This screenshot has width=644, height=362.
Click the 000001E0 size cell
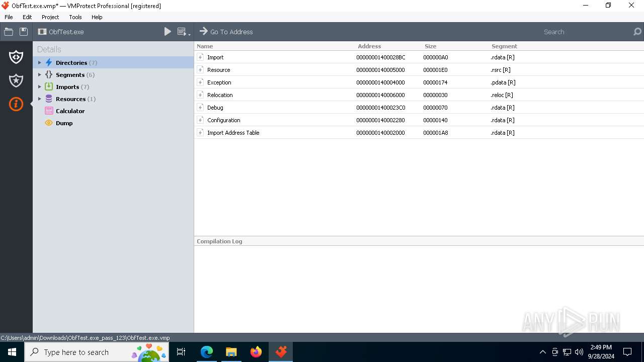click(x=435, y=70)
